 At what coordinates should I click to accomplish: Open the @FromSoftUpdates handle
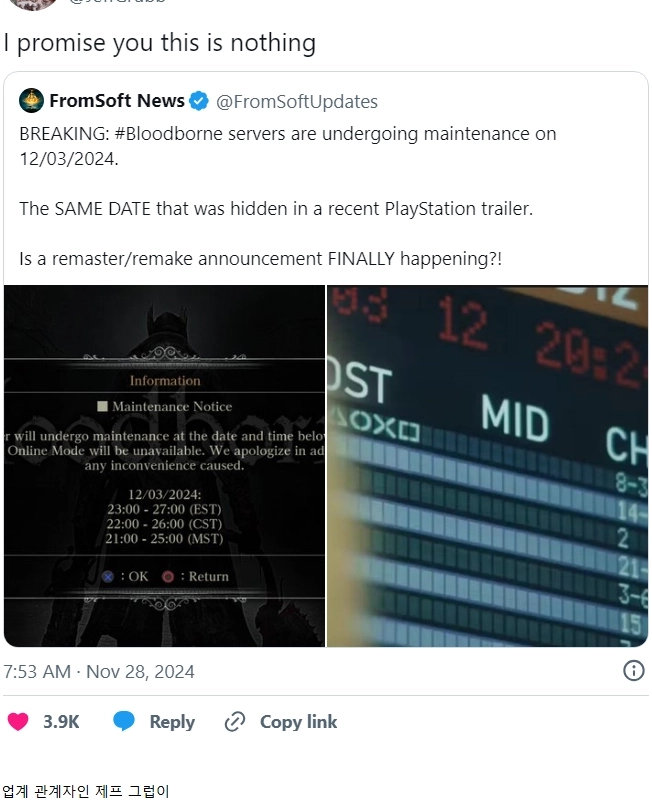click(x=297, y=102)
